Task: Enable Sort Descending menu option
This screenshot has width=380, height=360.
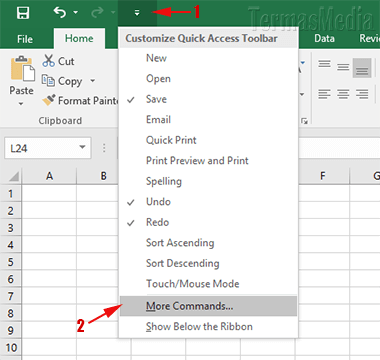Action: 208,263
